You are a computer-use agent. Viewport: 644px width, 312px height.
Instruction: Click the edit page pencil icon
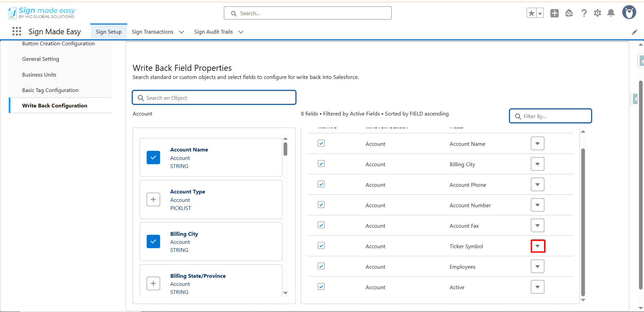click(x=634, y=32)
